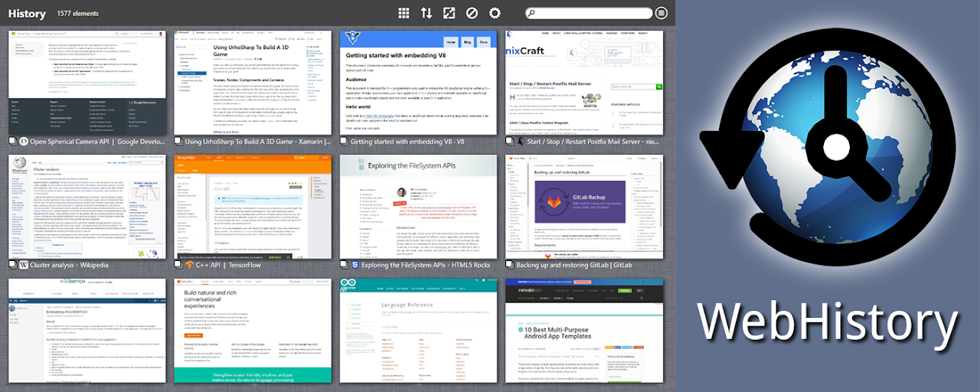Image resolution: width=980 pixels, height=392 pixels.
Task: Click HTML5 favicon beside Exploring the FileSystem APIs
Action: [354, 265]
